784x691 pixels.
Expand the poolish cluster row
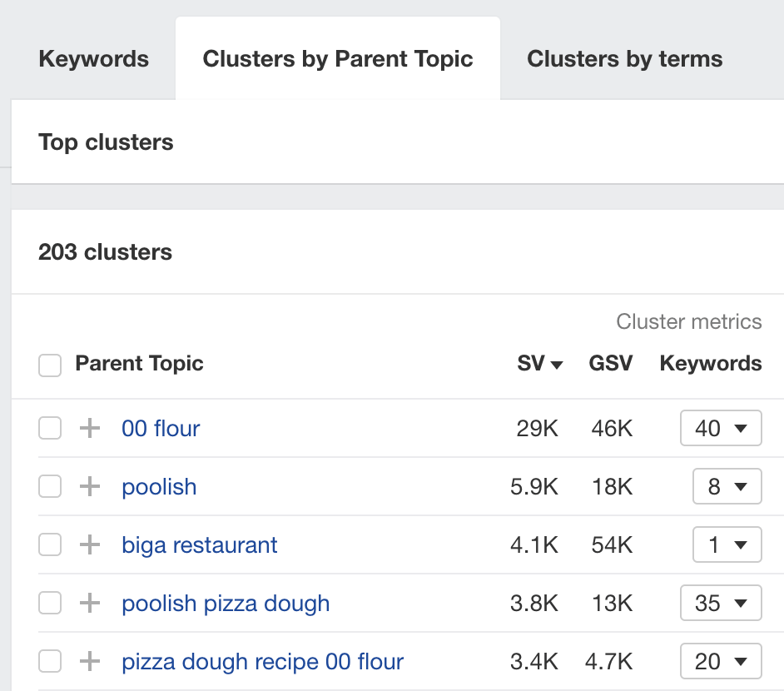(88, 486)
